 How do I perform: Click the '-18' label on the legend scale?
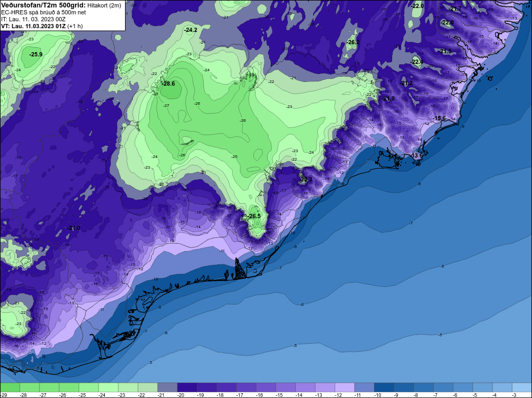(x=220, y=395)
